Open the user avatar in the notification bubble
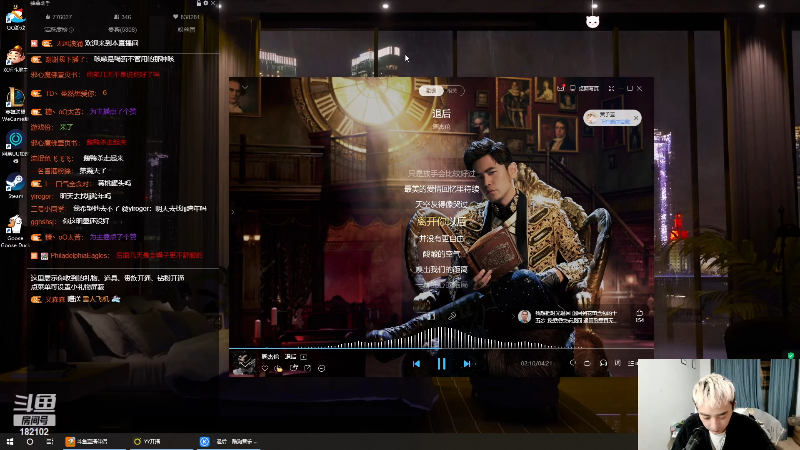Screen dimensions: 800x450 [592, 118]
